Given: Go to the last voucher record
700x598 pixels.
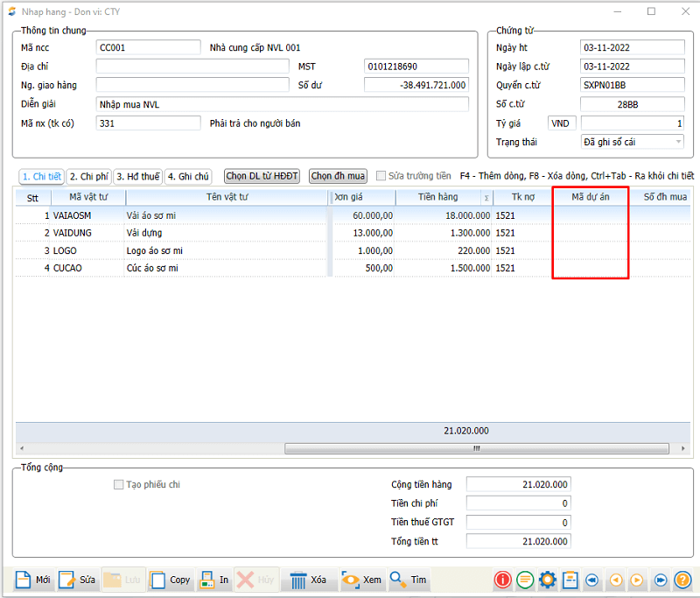Looking at the screenshot, I should pos(661,580).
